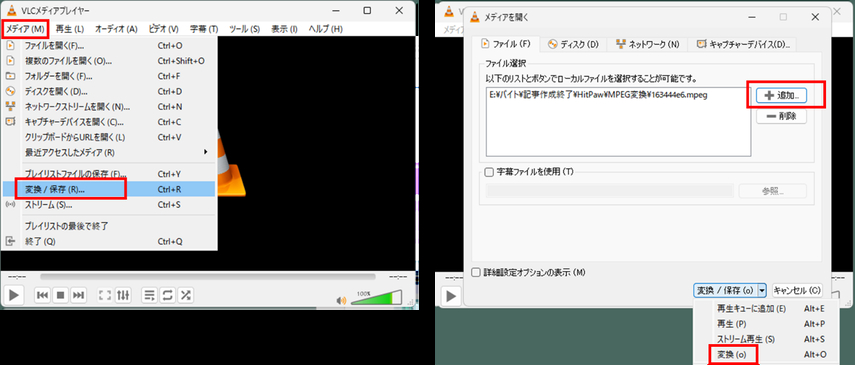Click the playback seek bar

[208, 277]
